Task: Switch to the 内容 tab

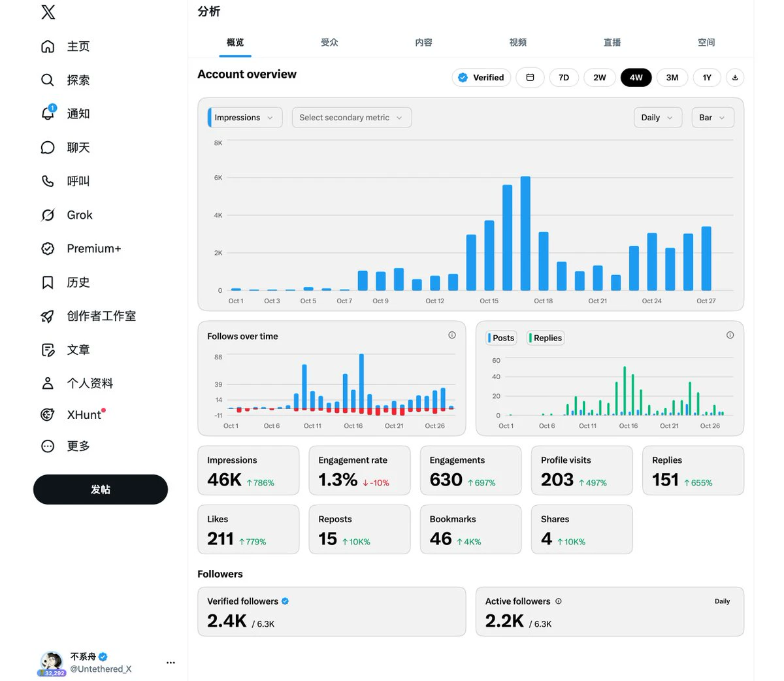Action: pyautogui.click(x=423, y=42)
